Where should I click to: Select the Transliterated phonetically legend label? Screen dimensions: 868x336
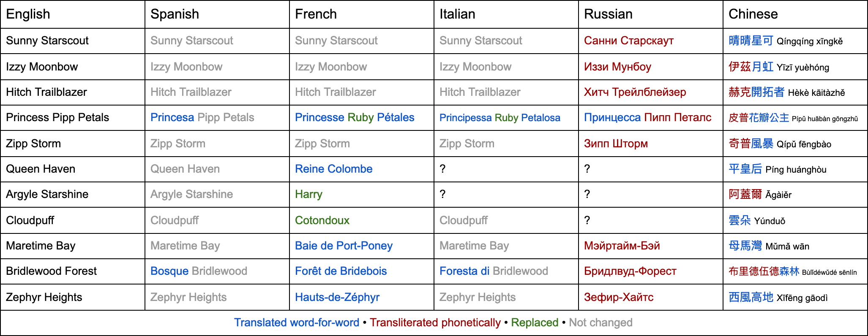click(435, 322)
